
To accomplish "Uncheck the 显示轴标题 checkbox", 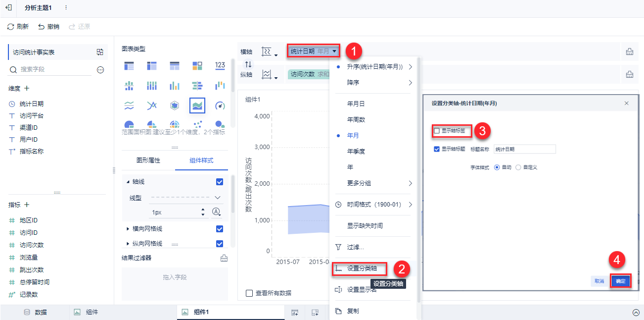I will click(x=437, y=149).
